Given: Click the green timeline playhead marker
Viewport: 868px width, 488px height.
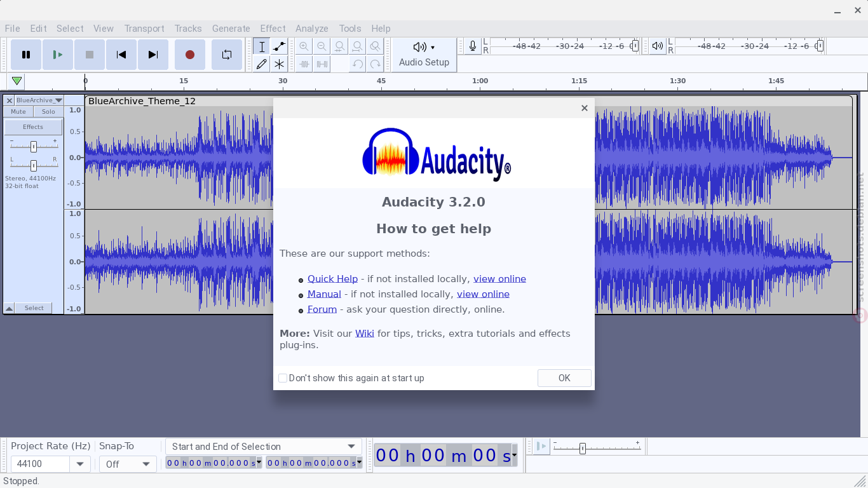Looking at the screenshot, I should point(17,81).
